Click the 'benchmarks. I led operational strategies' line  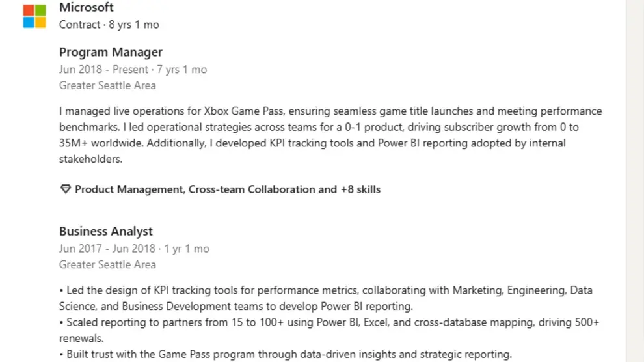click(318, 127)
